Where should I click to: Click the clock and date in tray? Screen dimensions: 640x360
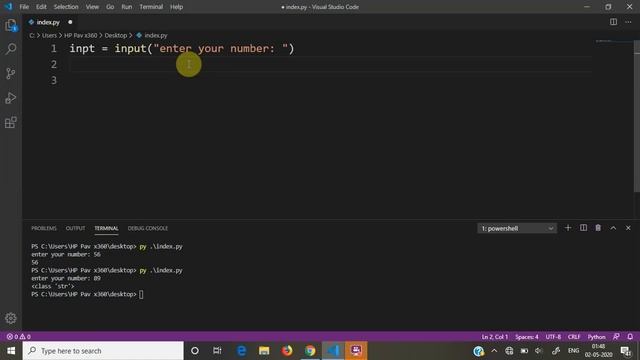click(x=598, y=351)
